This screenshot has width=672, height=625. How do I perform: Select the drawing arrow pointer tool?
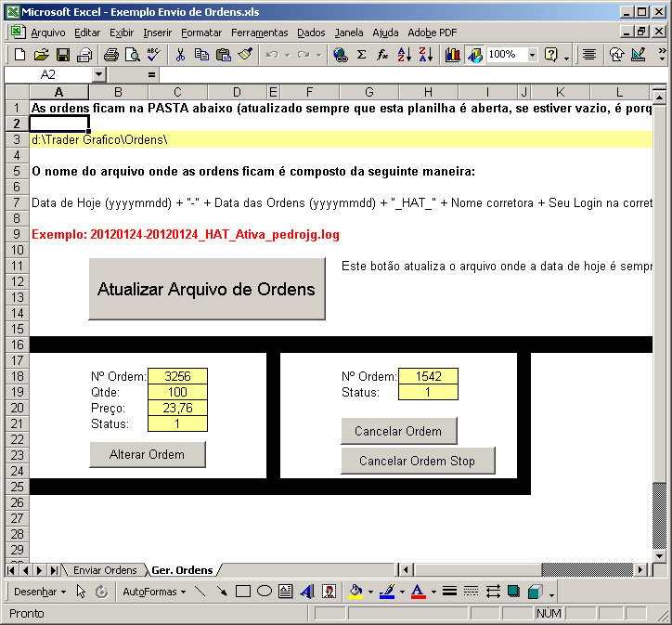click(x=81, y=592)
